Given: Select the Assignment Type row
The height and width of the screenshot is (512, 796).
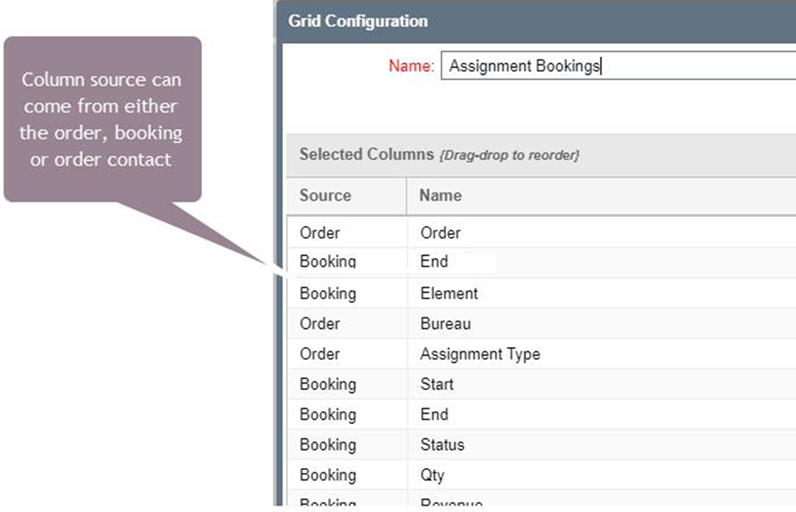Looking at the screenshot, I should pos(542,354).
